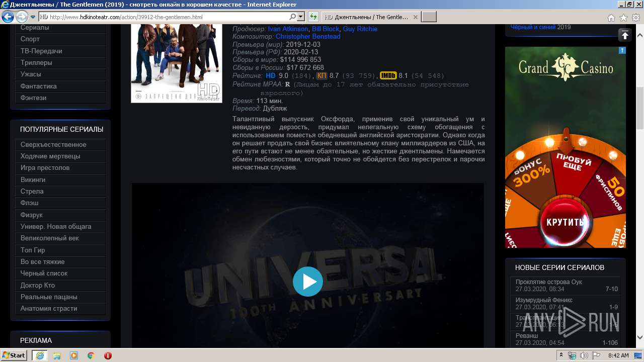Screen dimensions: 644x362
Task: Open Internet Explorer from the taskbar
Action: [40, 355]
